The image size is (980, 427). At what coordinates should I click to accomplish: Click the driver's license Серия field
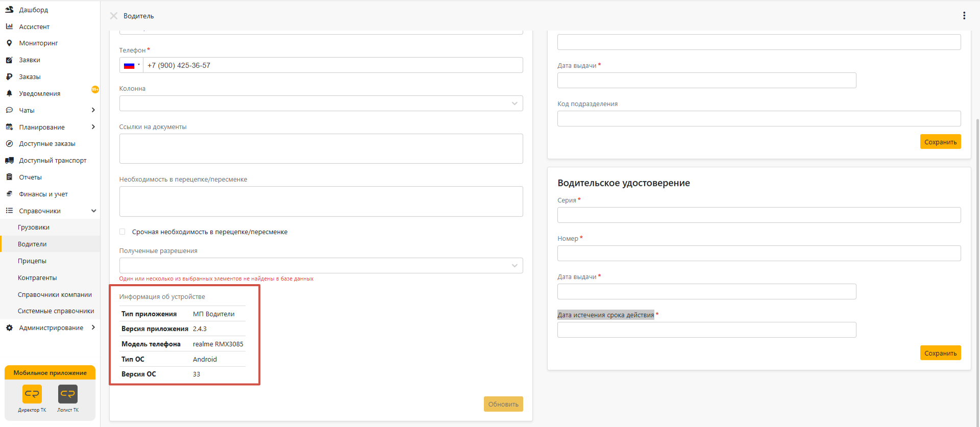tap(758, 215)
